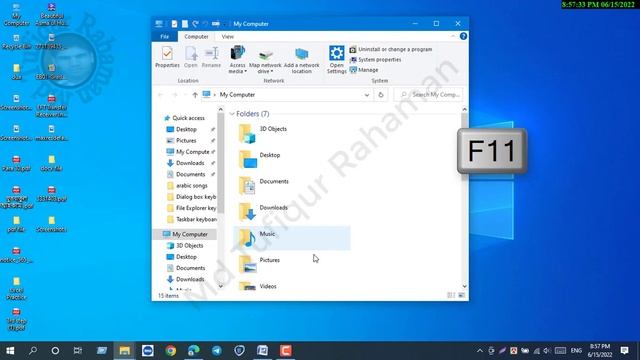
Task: Click the blue Help question-mark icon
Action: pos(463,36)
